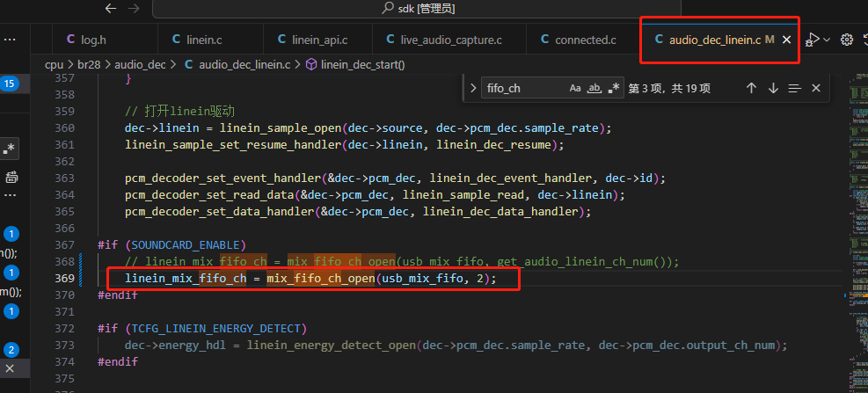Click the book-shaped icon below the side panel regex button

click(x=11, y=178)
